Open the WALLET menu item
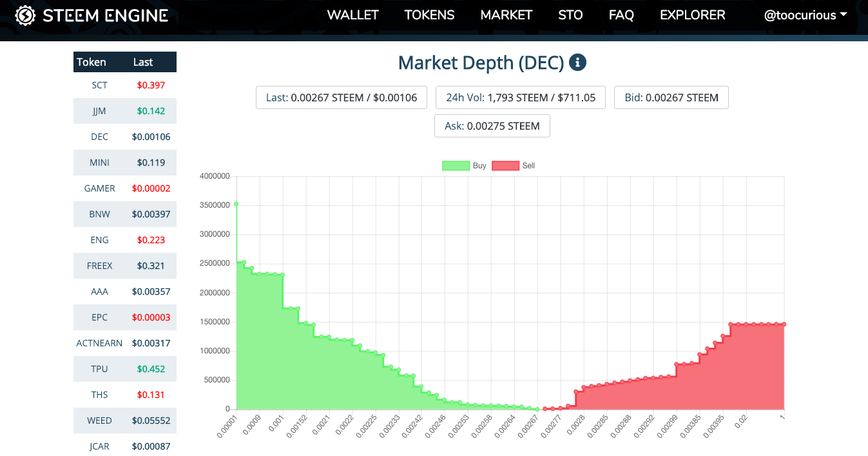The height and width of the screenshot is (456, 868). [352, 15]
